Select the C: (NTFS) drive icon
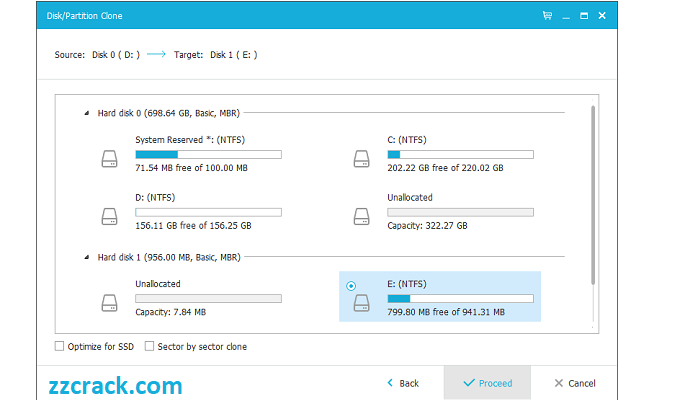This screenshot has height=400, width=700. point(362,158)
